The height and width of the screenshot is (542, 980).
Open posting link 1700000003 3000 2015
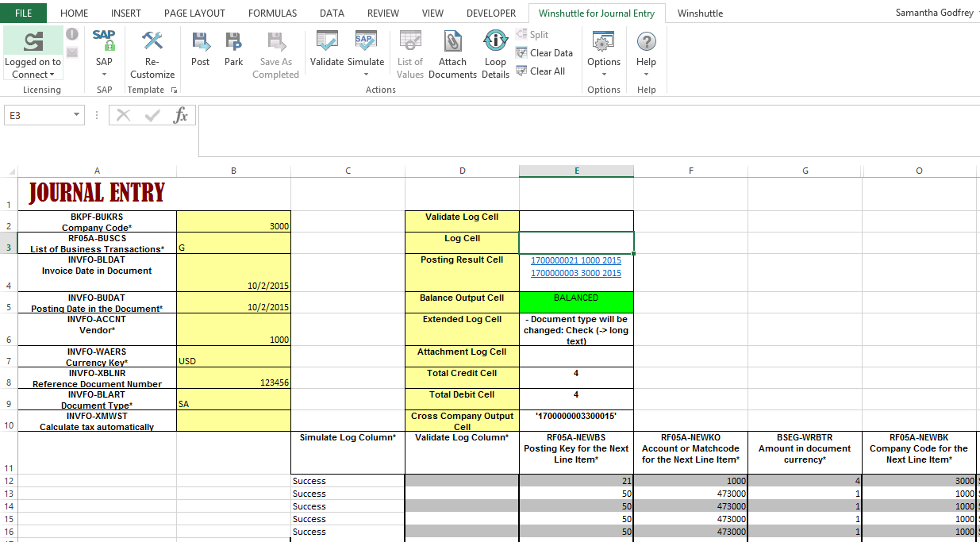point(576,273)
